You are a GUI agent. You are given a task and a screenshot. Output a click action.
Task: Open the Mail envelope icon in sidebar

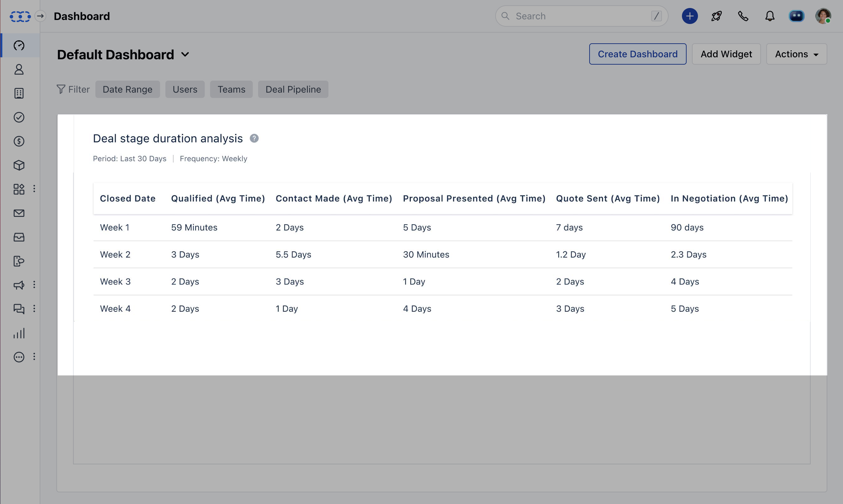[x=19, y=213]
